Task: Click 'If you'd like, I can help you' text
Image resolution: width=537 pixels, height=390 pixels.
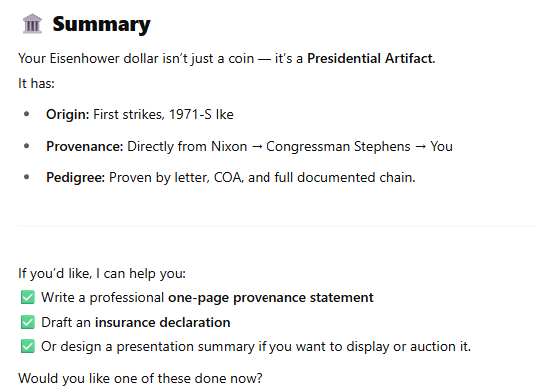Action: 102,274
